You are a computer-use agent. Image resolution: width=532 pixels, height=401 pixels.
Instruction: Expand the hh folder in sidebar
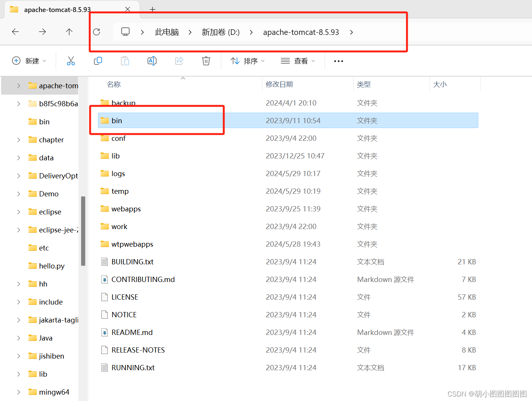click(18, 284)
